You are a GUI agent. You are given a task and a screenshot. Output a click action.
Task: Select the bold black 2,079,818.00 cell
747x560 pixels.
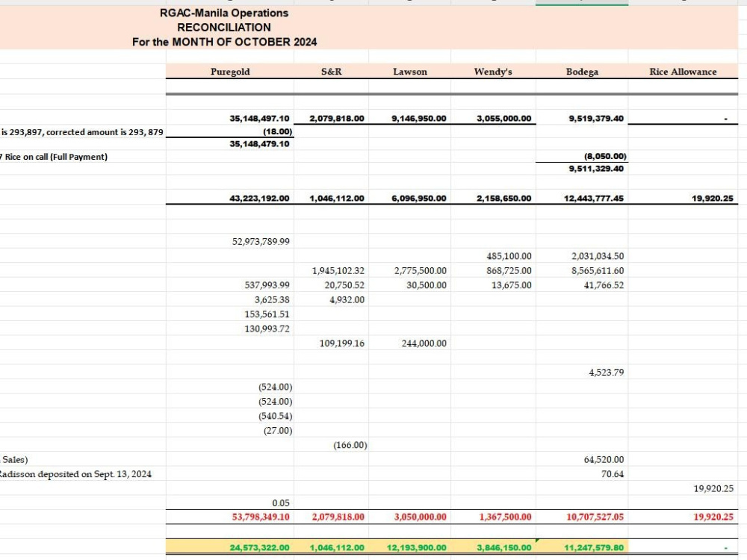[337, 119]
